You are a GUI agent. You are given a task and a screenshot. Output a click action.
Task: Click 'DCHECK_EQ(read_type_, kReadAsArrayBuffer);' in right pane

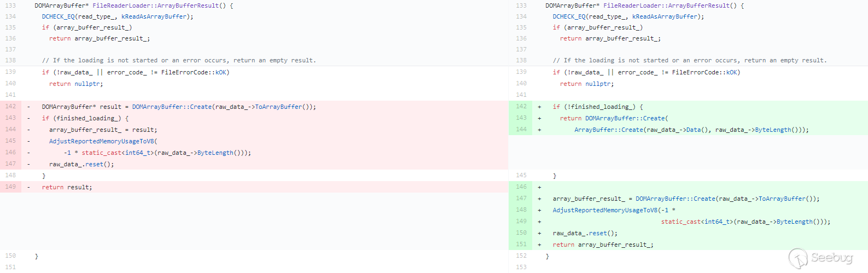[628, 16]
